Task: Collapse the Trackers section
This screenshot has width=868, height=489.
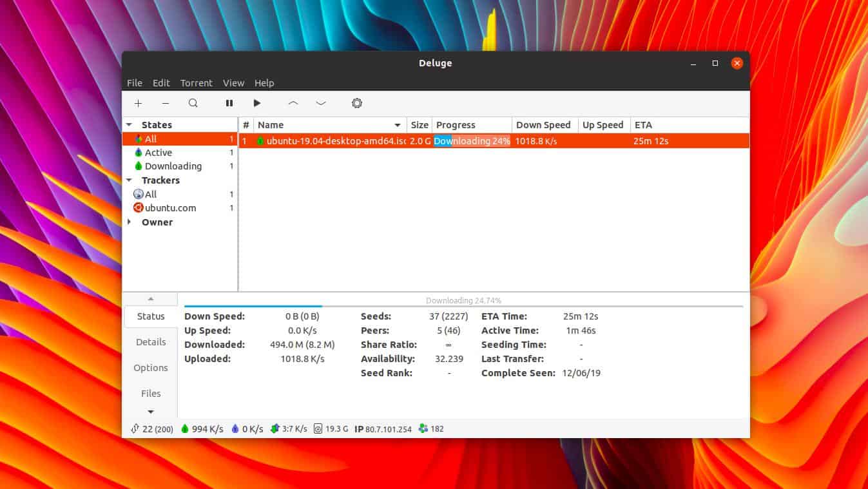Action: (x=129, y=180)
